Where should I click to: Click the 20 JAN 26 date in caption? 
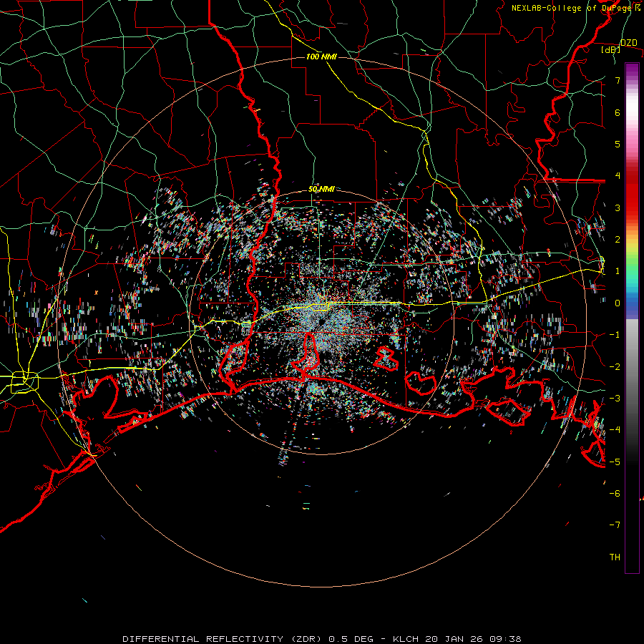point(454,639)
